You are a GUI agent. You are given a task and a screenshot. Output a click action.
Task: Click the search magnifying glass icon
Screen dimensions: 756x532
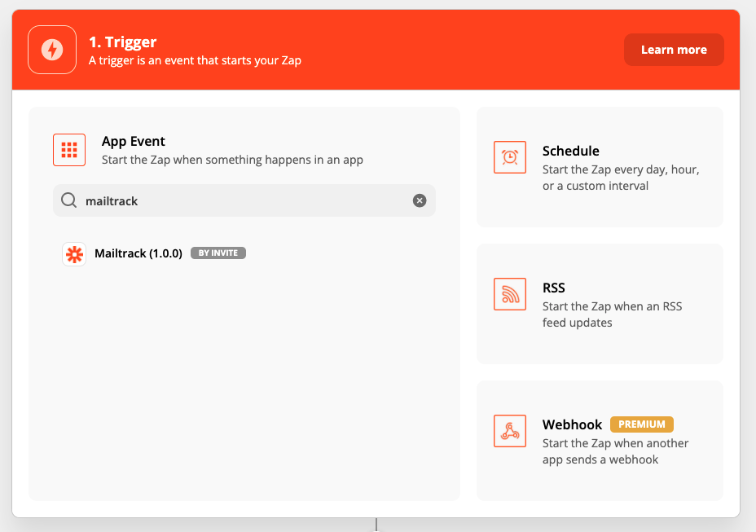click(68, 200)
